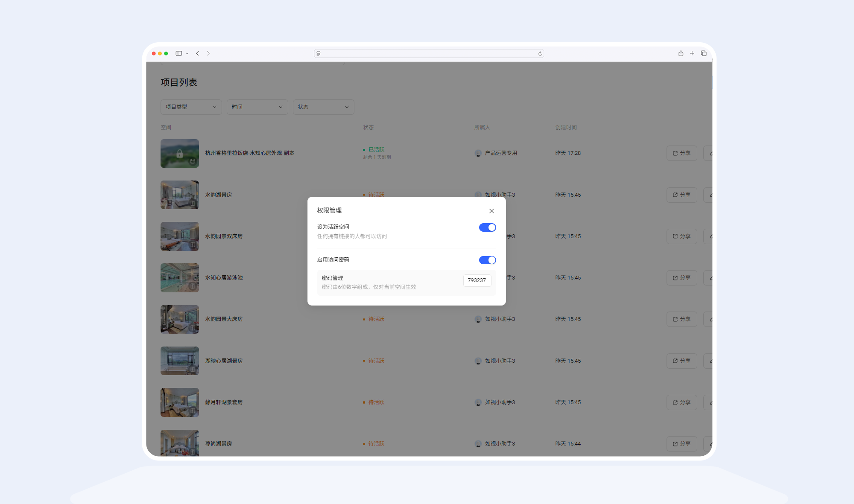Click the browser forward arrow
Screen dimensions: 854x504
[208, 53]
